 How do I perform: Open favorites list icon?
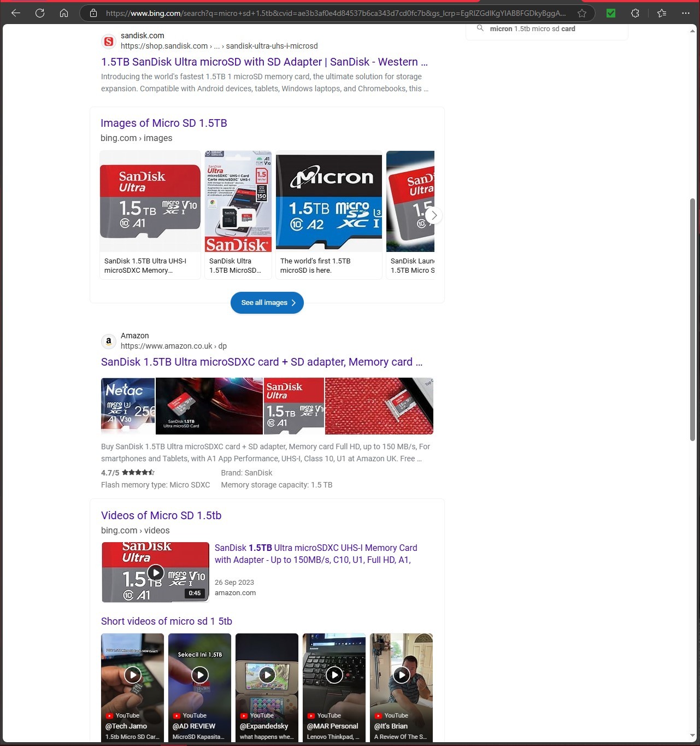point(662,13)
